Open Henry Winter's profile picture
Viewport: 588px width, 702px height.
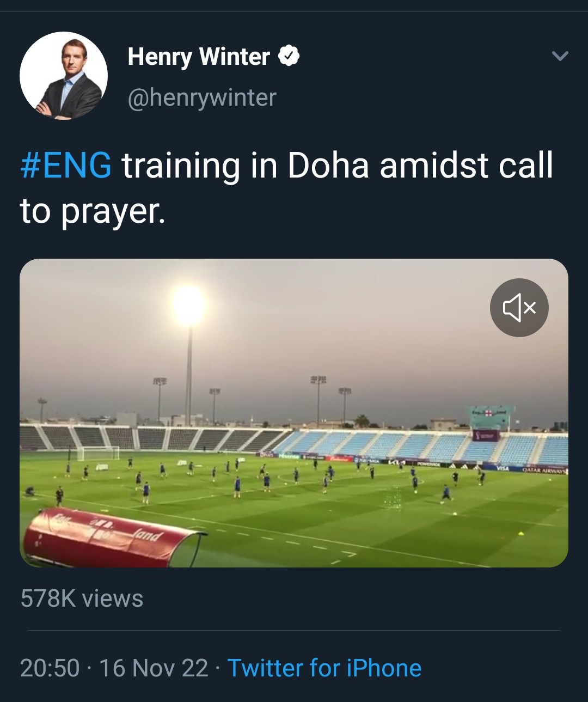pos(64,76)
